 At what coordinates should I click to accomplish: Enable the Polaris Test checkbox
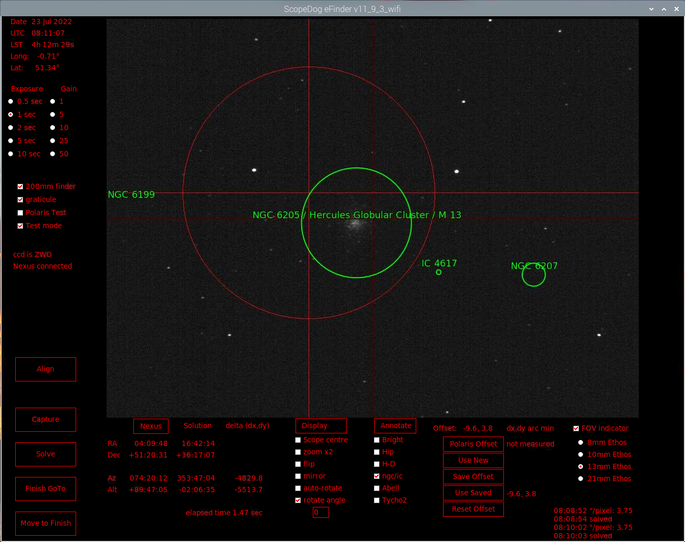coord(20,212)
